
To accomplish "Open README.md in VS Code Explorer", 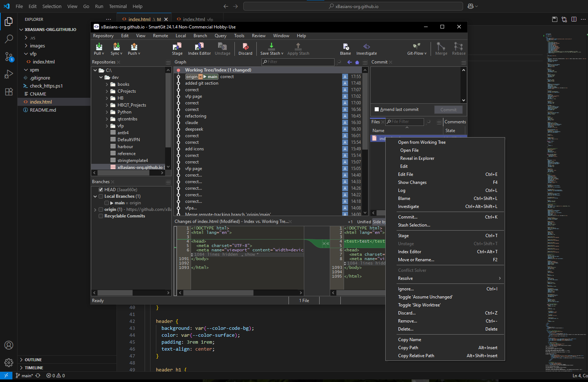I will 43,110.
